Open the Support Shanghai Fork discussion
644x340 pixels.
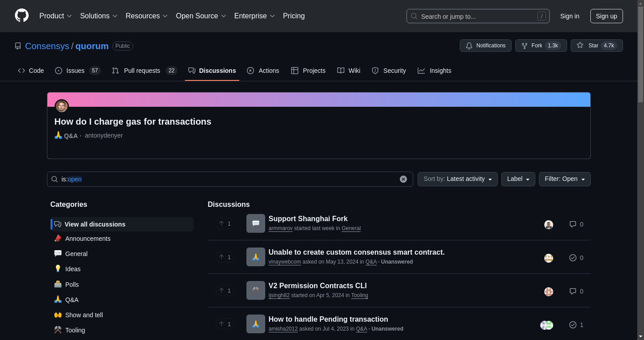(x=308, y=218)
